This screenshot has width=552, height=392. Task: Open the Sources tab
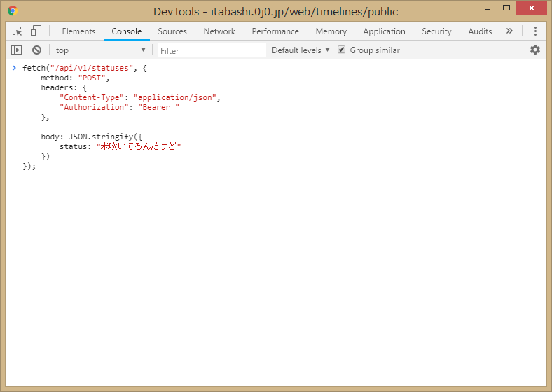172,31
